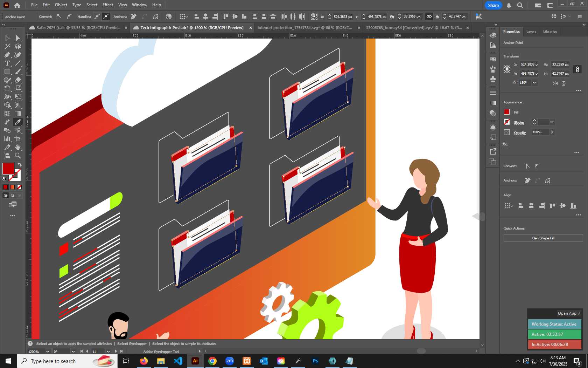Open the Window menu

click(x=140, y=5)
